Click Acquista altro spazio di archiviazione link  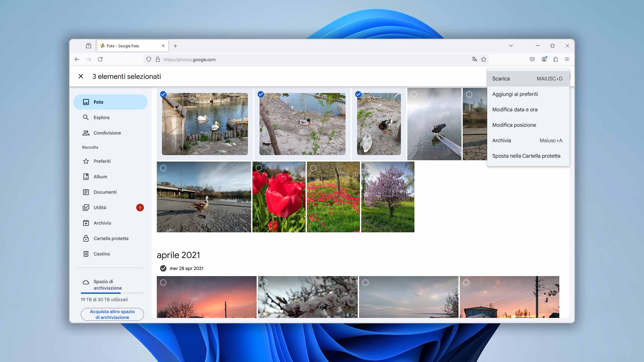[x=112, y=314]
